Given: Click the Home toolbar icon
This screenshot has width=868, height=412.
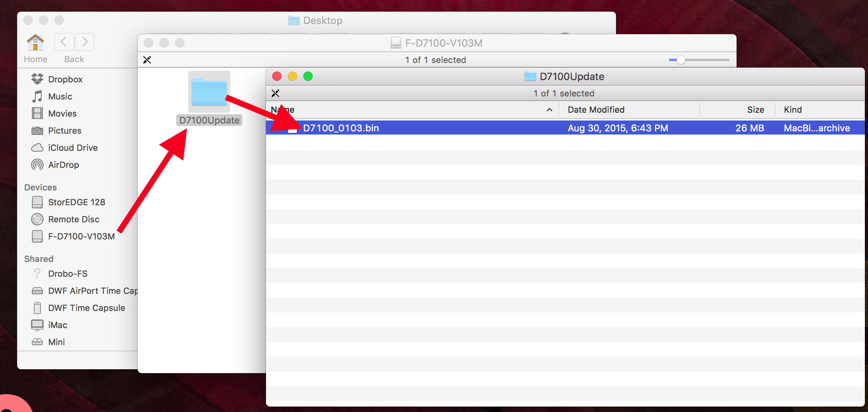Looking at the screenshot, I should coord(35,42).
